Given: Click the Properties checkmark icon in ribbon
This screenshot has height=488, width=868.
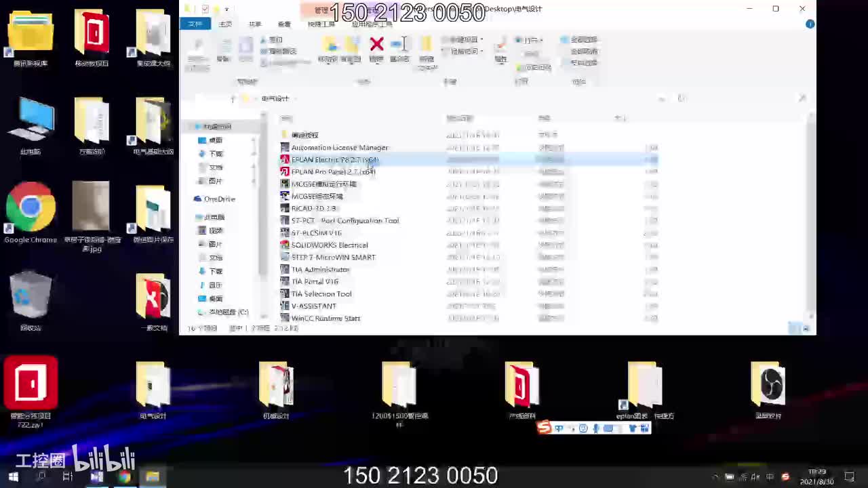Looking at the screenshot, I should pos(500,45).
